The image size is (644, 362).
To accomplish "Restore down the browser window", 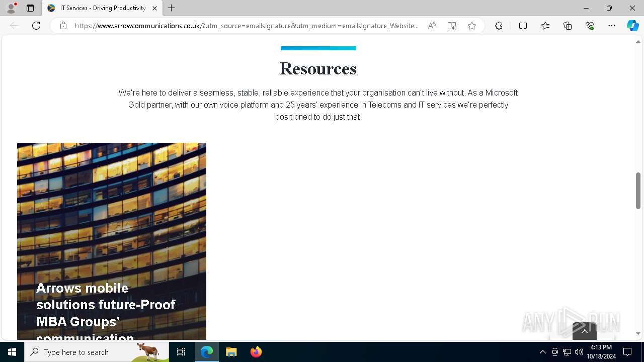I will tap(609, 8).
